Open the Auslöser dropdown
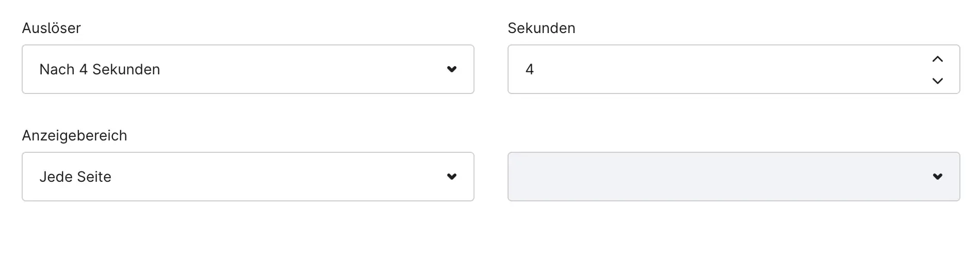The height and width of the screenshot is (253, 980). [248, 69]
